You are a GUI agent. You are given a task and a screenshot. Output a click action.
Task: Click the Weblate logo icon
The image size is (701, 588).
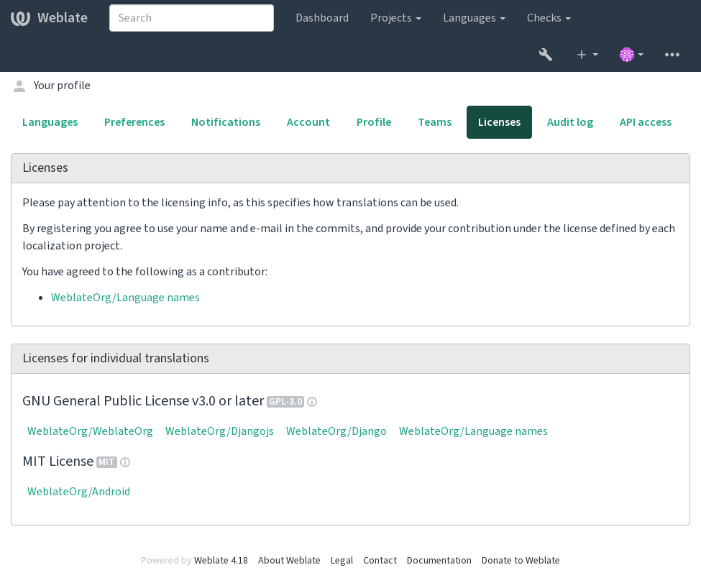20,18
